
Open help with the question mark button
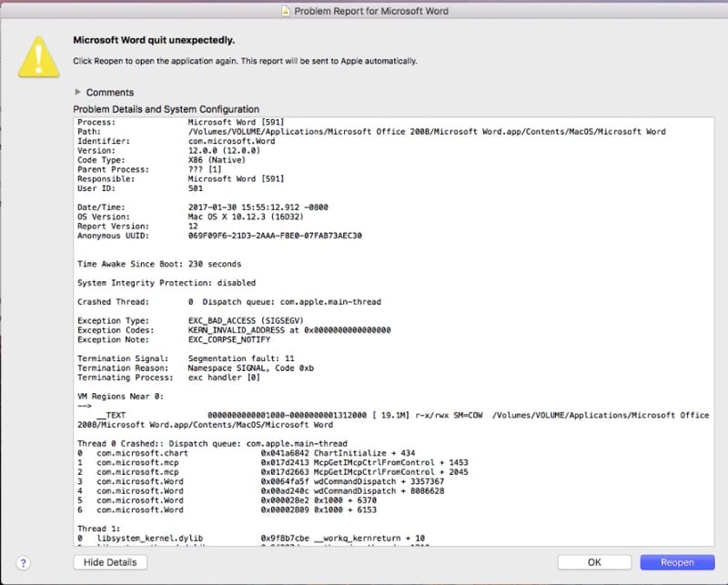point(24,562)
